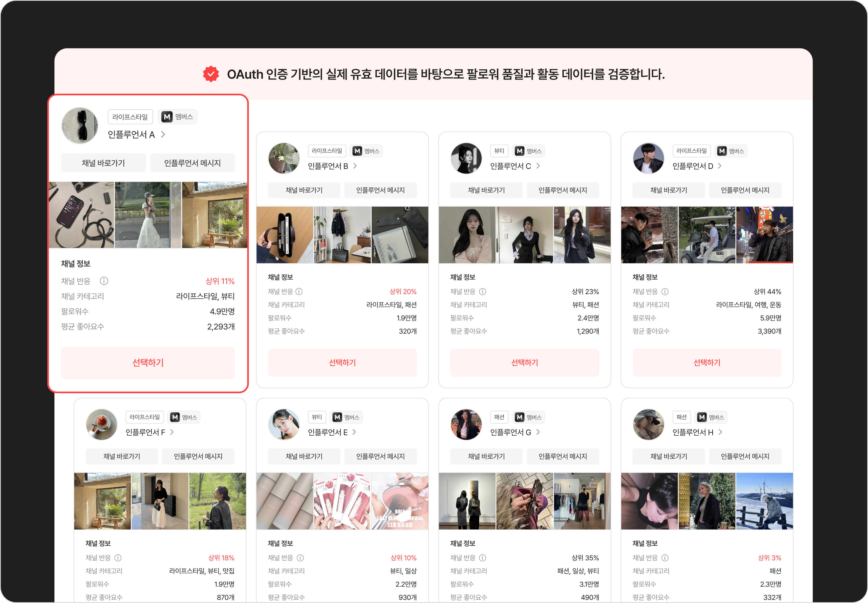Click info icon beside 인플루언서 H 채널 반응
868x603 pixels.
665,558
